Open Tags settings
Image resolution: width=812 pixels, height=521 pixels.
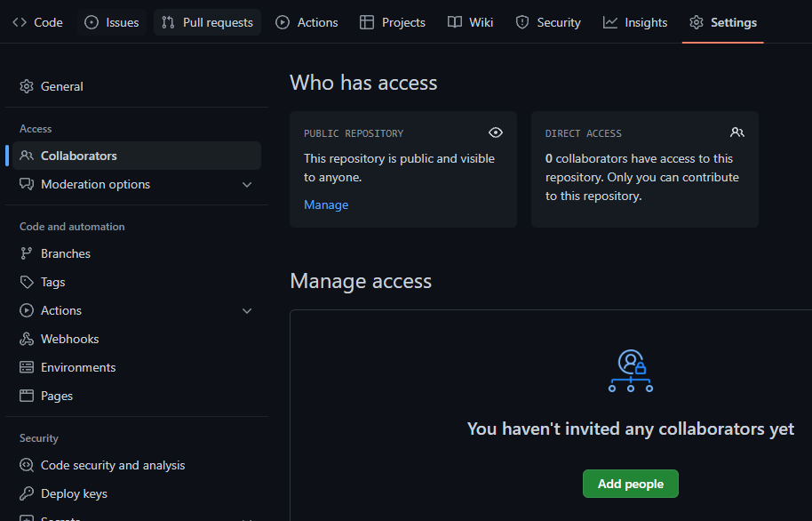coord(137,282)
